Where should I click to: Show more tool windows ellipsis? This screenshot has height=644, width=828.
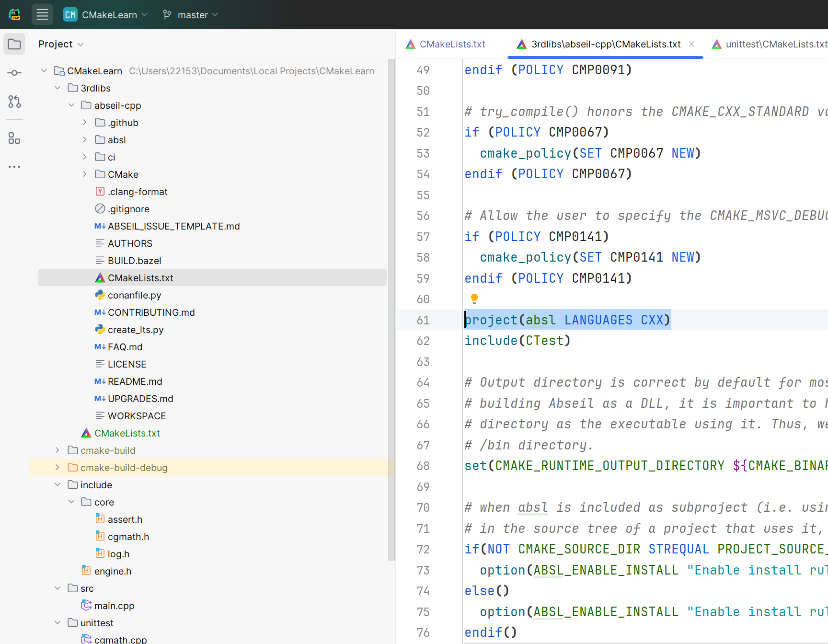tap(14, 167)
